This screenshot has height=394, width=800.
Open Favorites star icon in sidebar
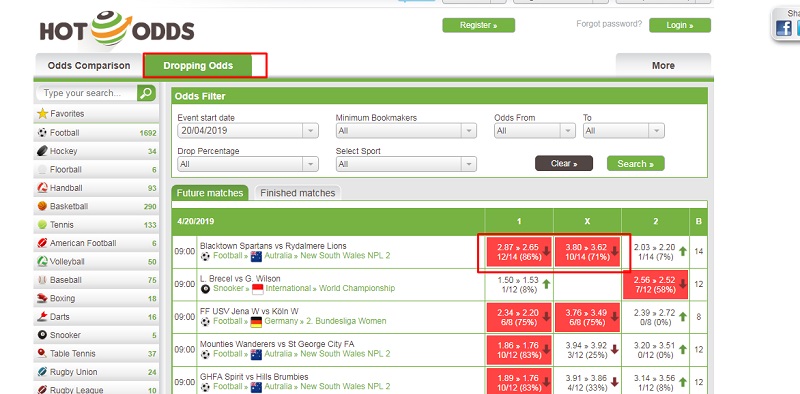point(42,114)
